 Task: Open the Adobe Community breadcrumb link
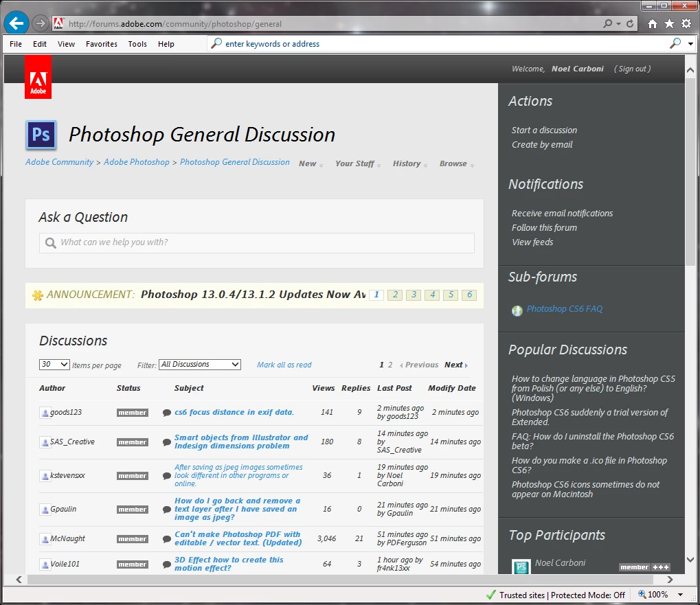[x=59, y=162]
